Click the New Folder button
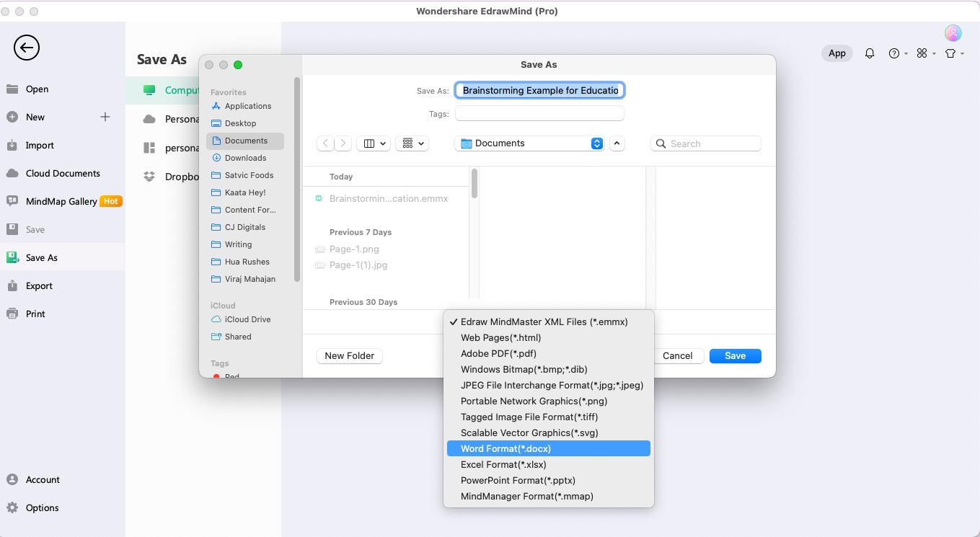This screenshot has height=537, width=980. (x=350, y=356)
